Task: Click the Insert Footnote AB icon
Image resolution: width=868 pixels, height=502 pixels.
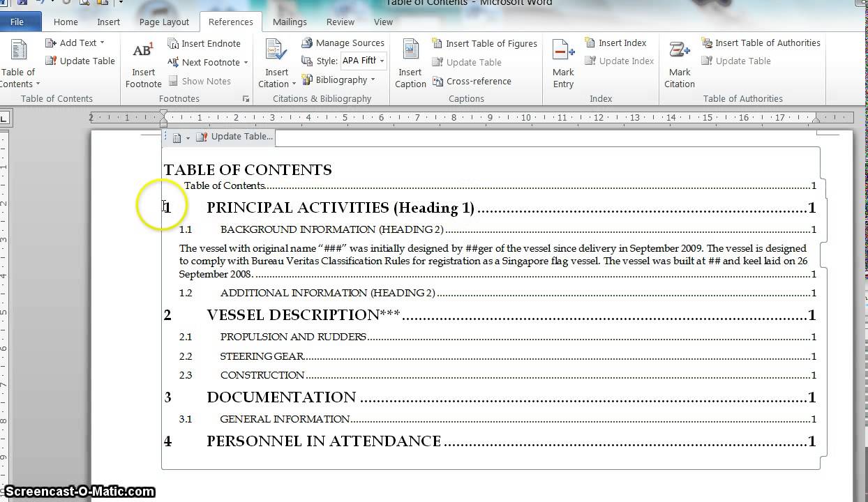Action: pos(143,51)
